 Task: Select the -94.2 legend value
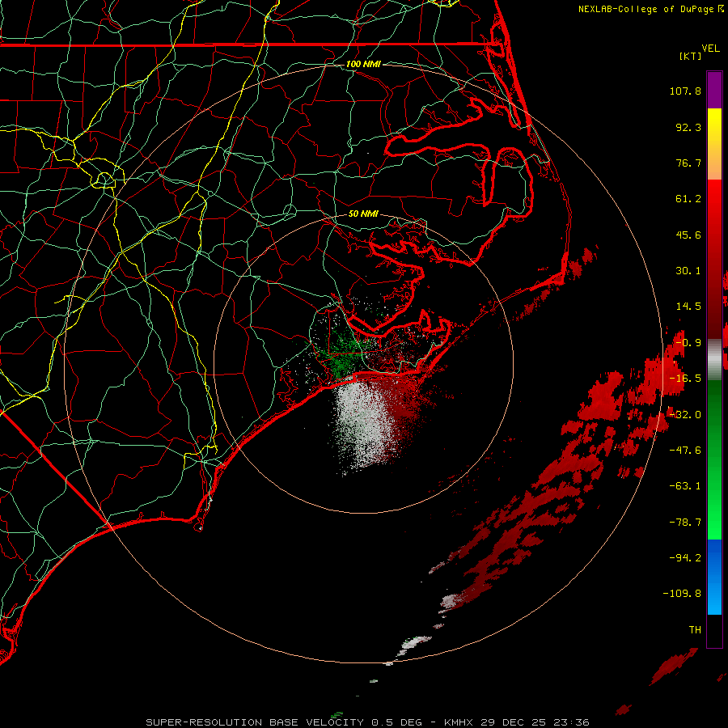pyautogui.click(x=685, y=558)
